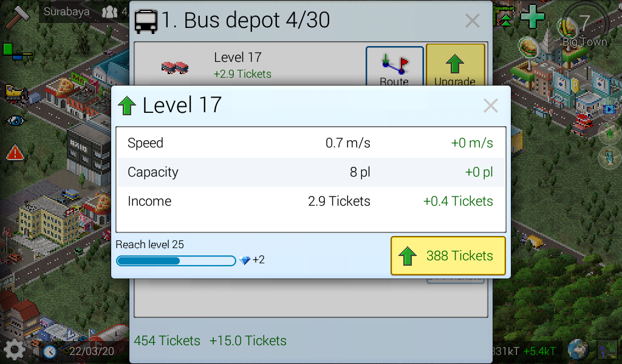This screenshot has height=364, width=622.
Task: Open the red warning alerts icon
Action: coord(15,152)
